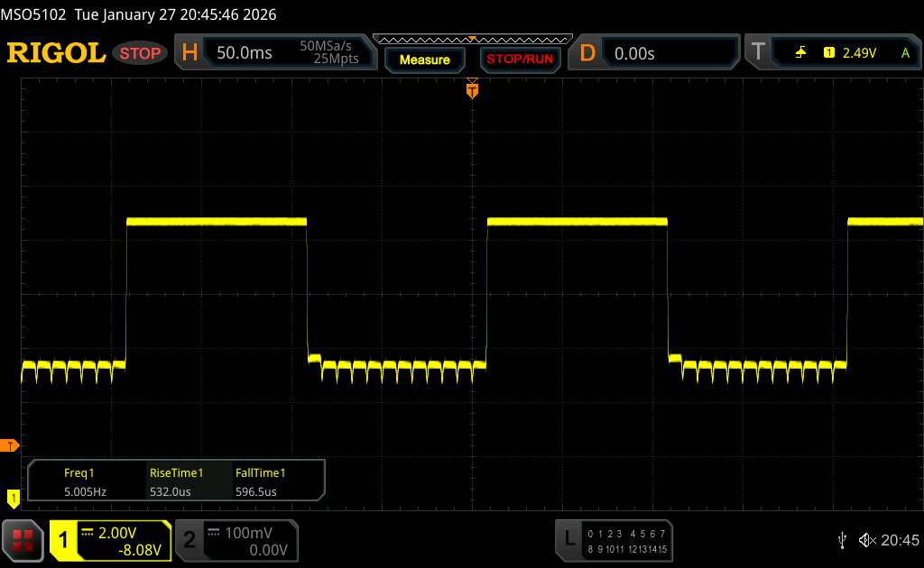Click the orange trigger level marker on the left edge
Image resolution: width=924 pixels, height=568 pixels.
[11, 445]
